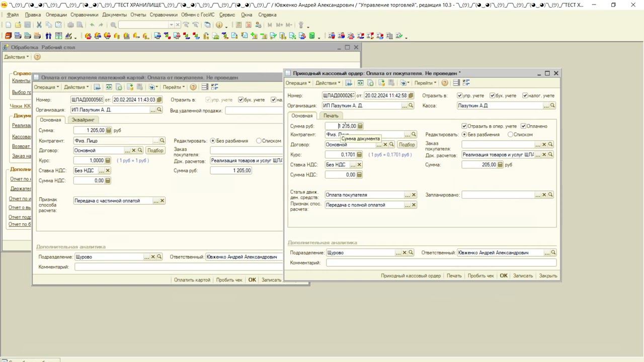Clear Ставка НДС in cash order
644x362 pixels.
pos(359,165)
